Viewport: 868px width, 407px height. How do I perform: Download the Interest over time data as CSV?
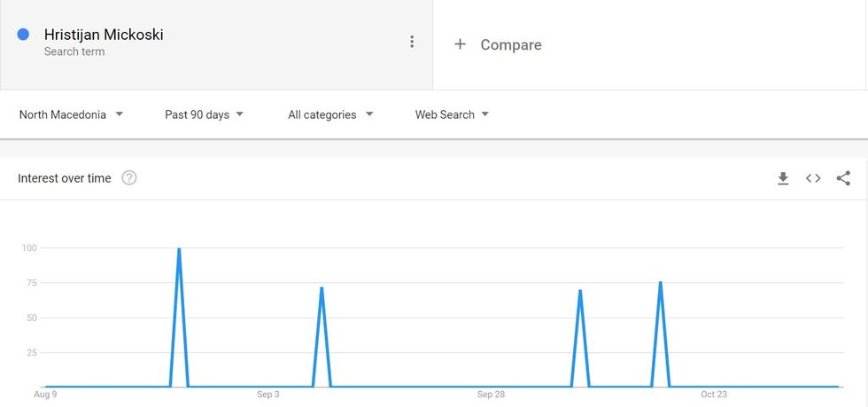[x=783, y=178]
